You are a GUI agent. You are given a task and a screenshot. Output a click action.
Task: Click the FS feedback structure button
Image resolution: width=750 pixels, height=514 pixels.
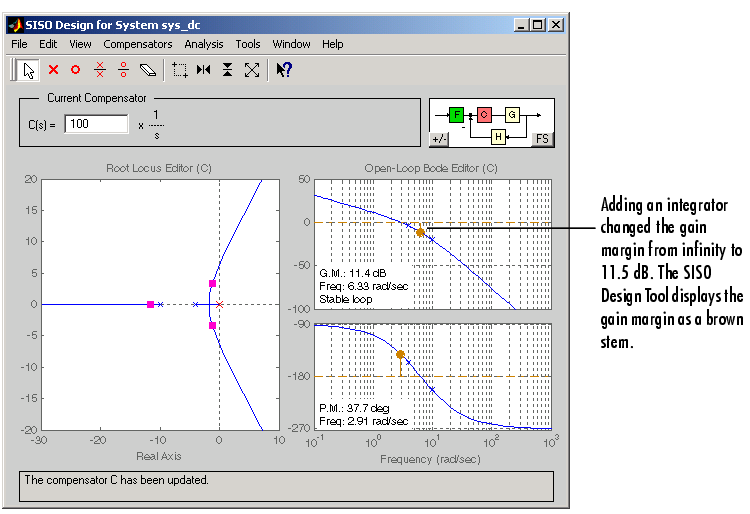click(542, 139)
